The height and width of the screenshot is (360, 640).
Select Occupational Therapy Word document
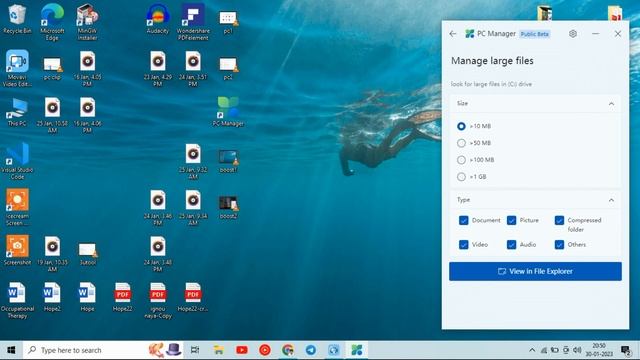(17, 300)
